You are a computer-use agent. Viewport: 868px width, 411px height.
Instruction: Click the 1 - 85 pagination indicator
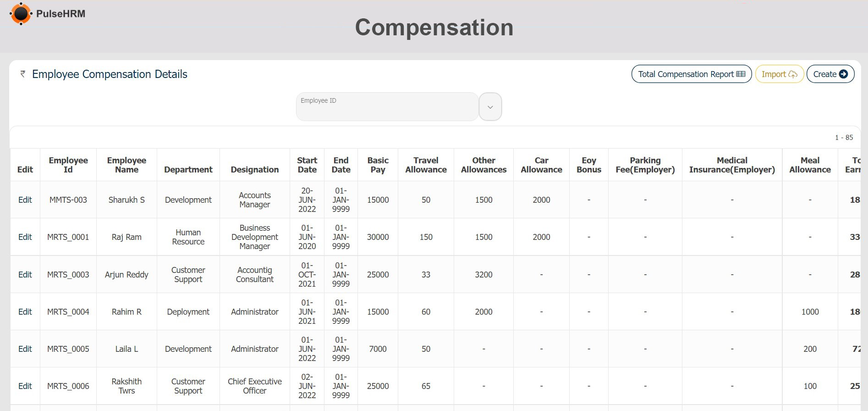tap(844, 138)
